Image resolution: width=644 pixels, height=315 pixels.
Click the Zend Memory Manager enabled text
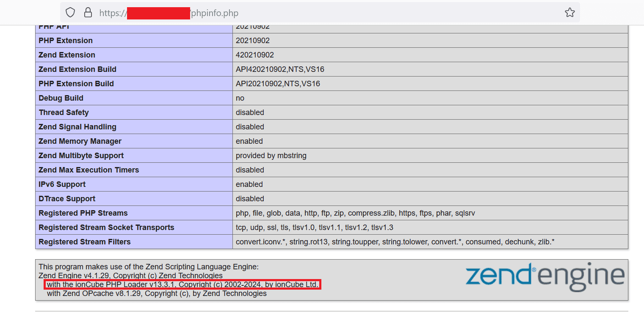(249, 141)
